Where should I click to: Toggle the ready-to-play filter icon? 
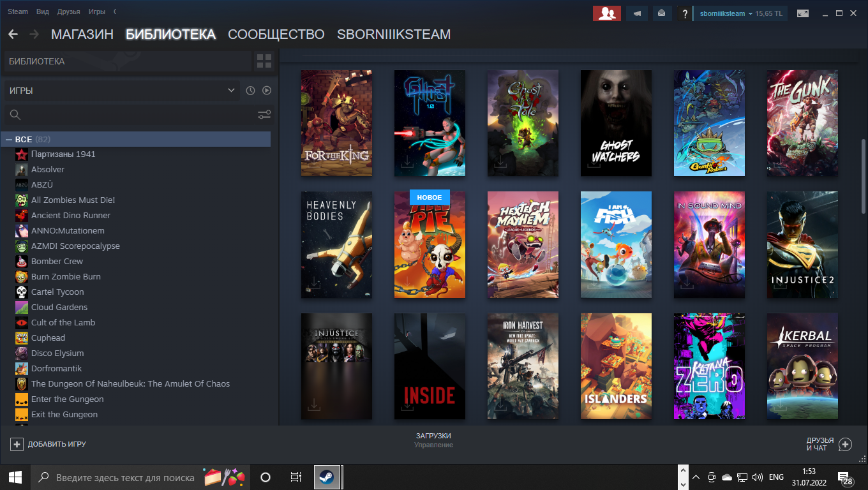click(x=267, y=91)
